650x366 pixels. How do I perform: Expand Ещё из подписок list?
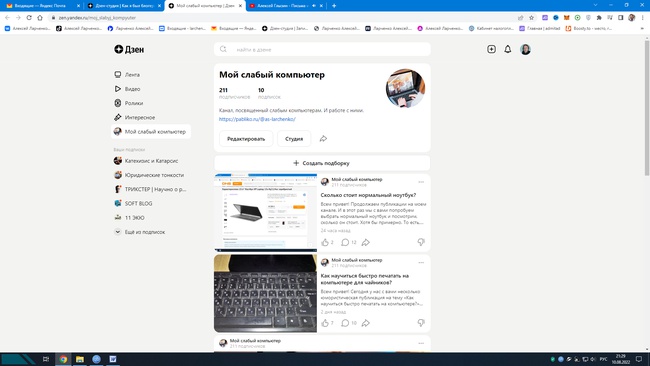pyautogui.click(x=139, y=232)
